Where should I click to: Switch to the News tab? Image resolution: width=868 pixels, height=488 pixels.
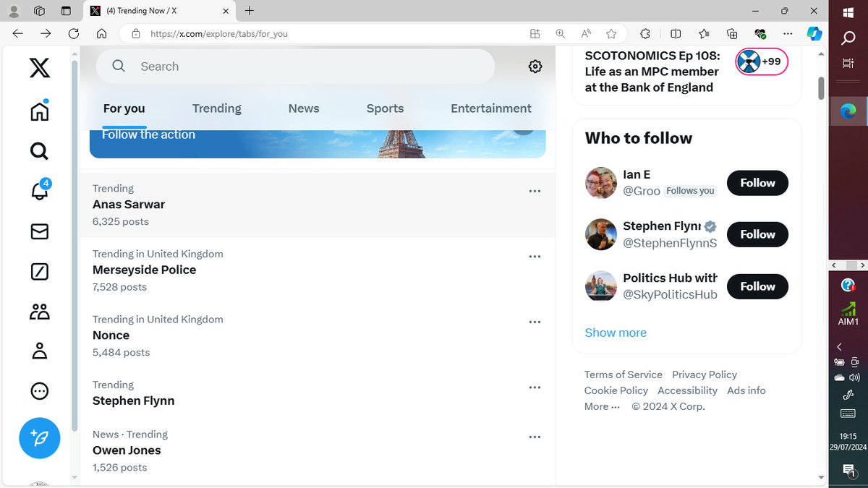click(304, 108)
